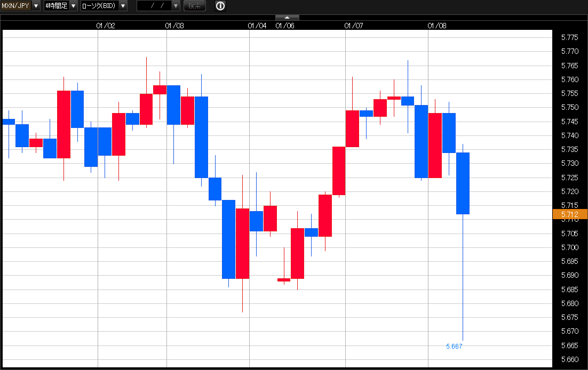Click the 5.680 price axis label
Screen dimensions: 588x370
click(570, 303)
